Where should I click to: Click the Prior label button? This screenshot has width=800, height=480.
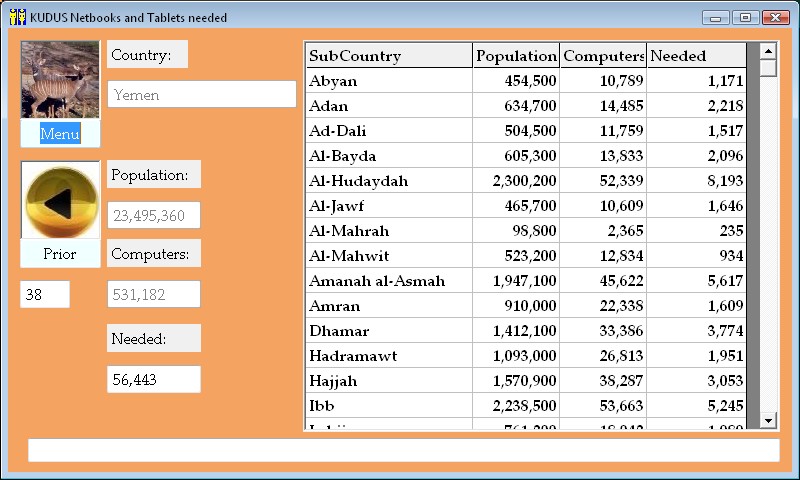60,254
